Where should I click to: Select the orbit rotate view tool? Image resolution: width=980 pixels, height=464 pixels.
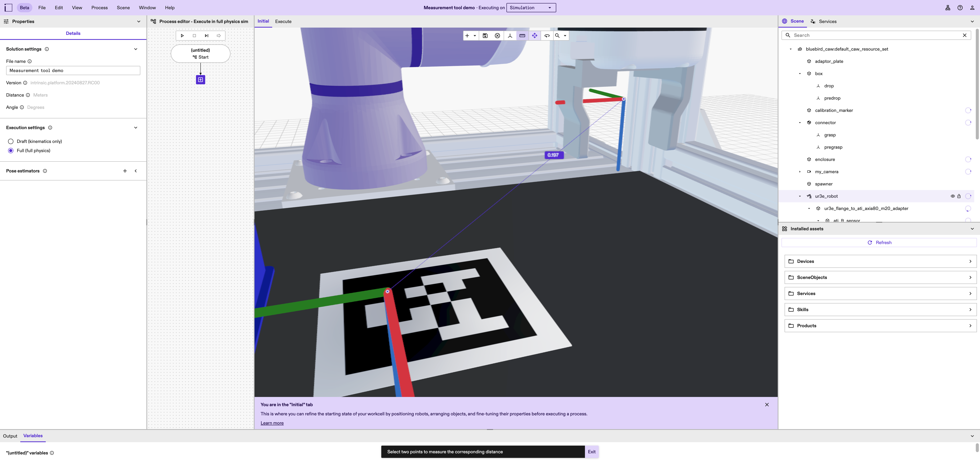click(547, 35)
